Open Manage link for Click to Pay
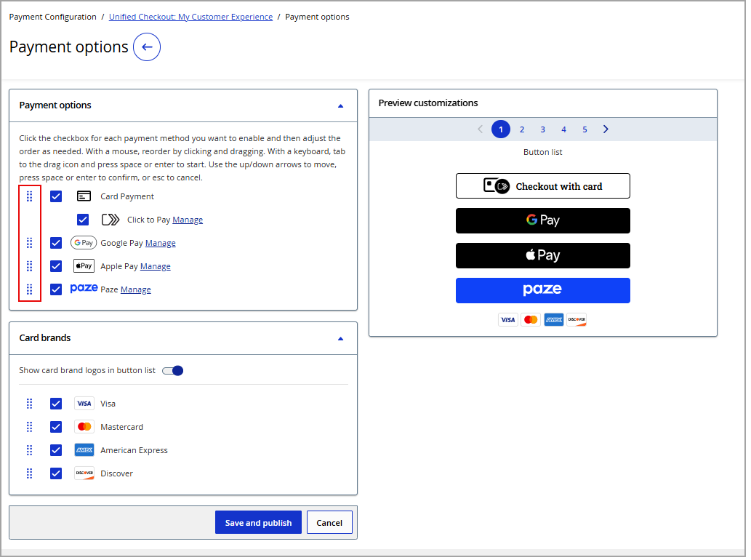Image resolution: width=751 pixels, height=560 pixels. pos(189,221)
